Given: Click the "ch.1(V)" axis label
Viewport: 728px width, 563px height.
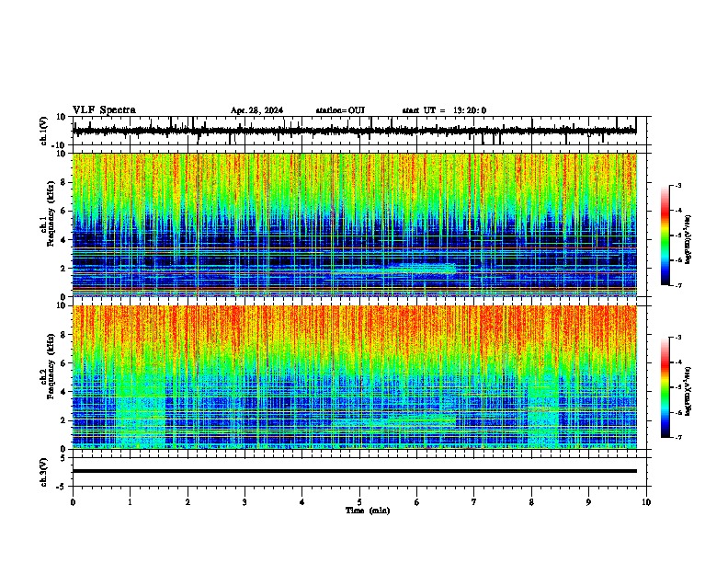Looking at the screenshot, I should tap(44, 131).
